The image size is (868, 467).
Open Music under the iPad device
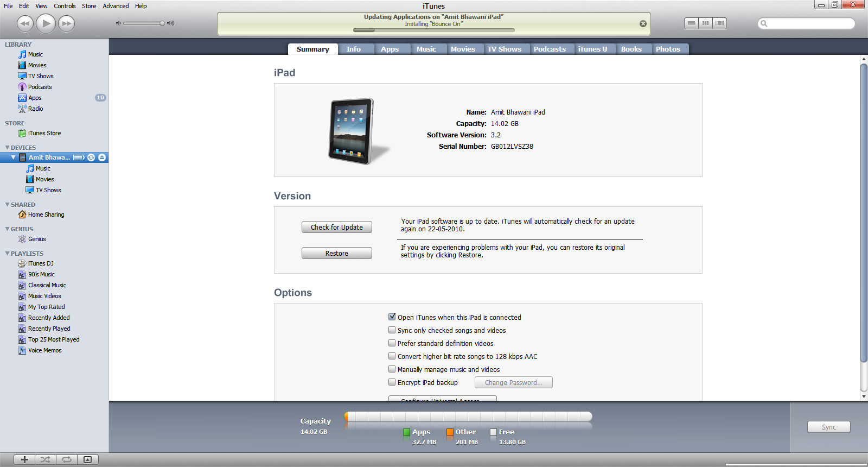43,168
